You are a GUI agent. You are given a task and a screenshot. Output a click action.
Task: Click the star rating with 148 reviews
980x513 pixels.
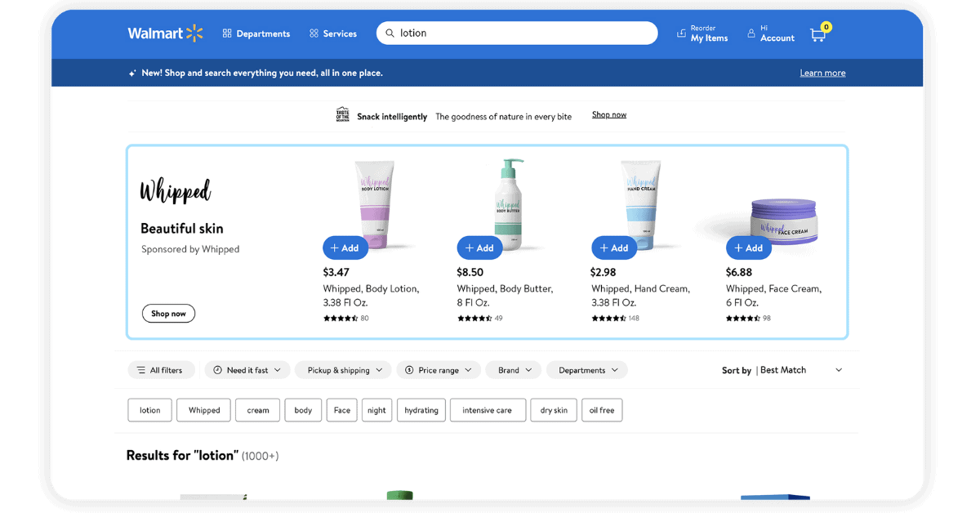pyautogui.click(x=615, y=319)
